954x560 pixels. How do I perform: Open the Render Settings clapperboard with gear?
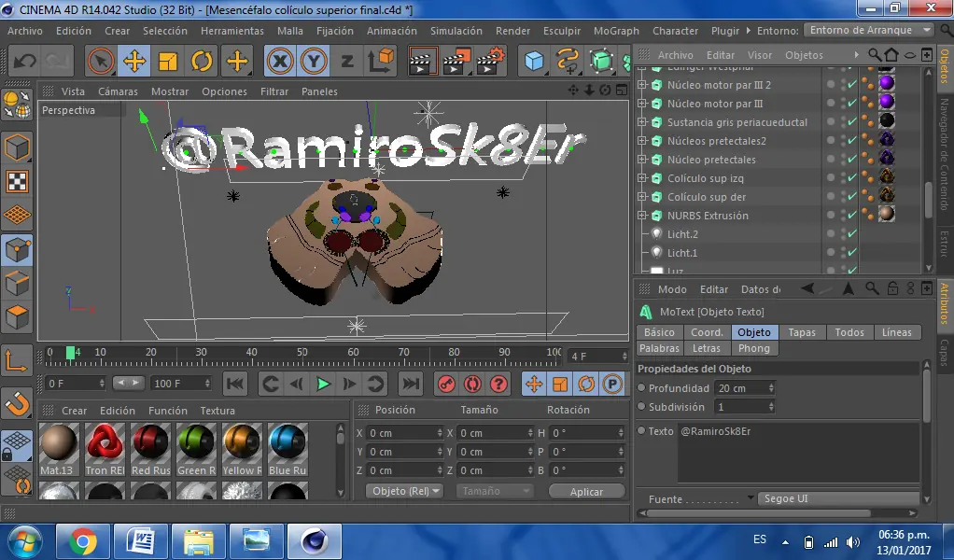coord(490,62)
